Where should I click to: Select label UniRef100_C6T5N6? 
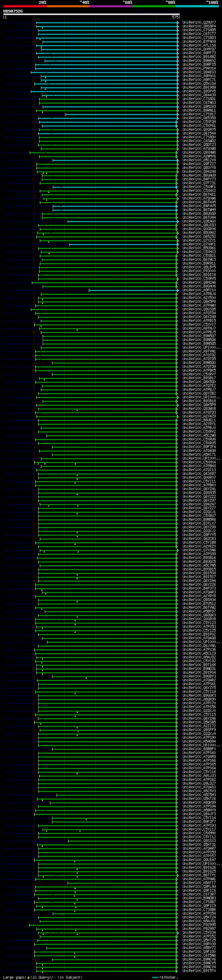(x=199, y=955)
